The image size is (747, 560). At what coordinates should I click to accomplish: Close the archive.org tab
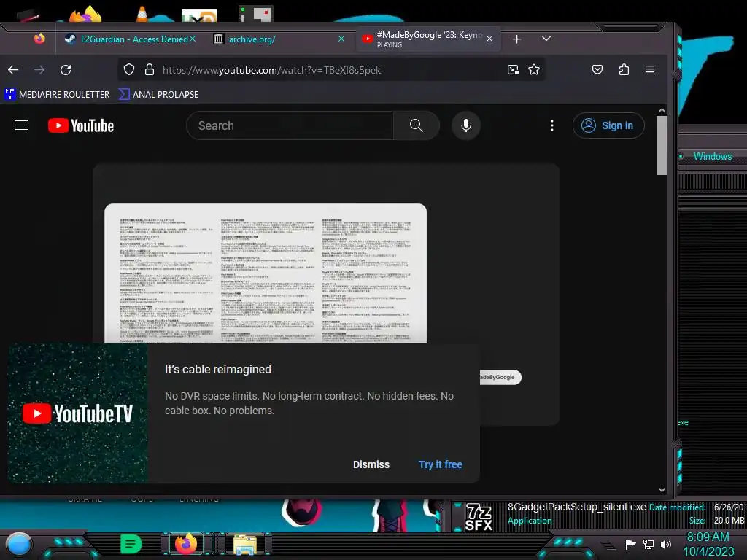coord(341,39)
